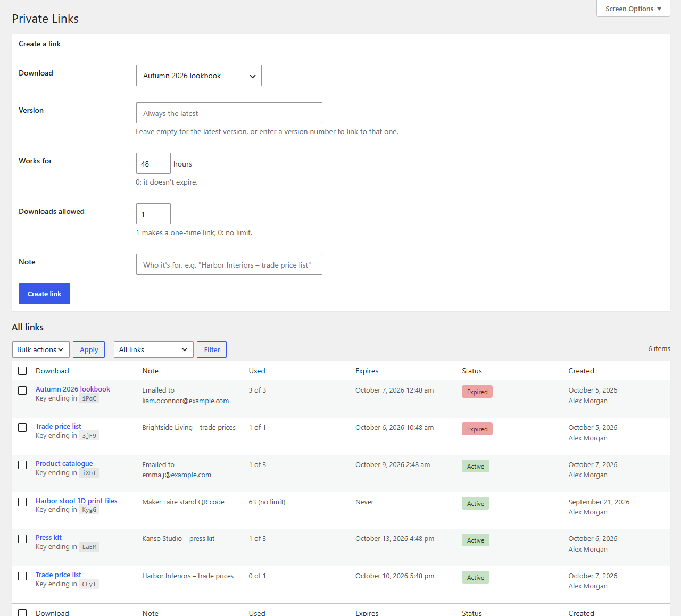The height and width of the screenshot is (616, 681).
Task: Click the key code KygG
Action: [89, 510]
